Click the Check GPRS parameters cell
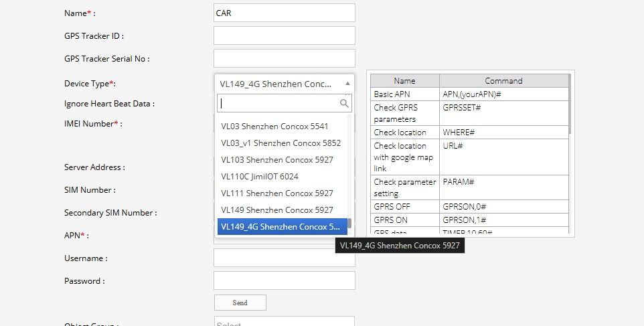Viewport: 644px width, 326px height. [x=405, y=113]
